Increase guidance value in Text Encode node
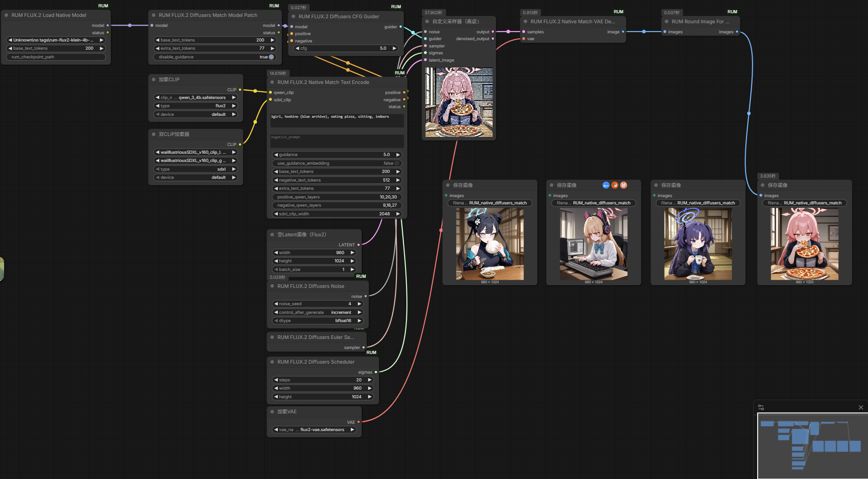The height and width of the screenshot is (479, 868). click(x=398, y=155)
